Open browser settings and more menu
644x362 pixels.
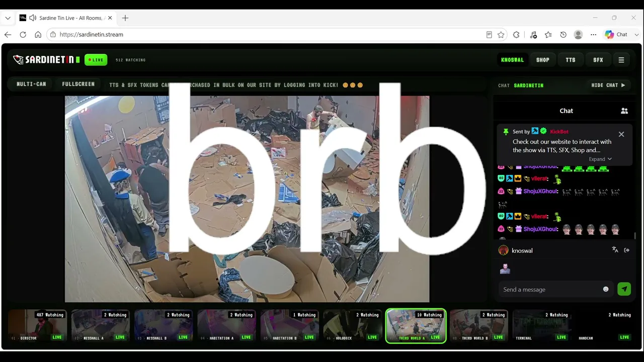593,35
